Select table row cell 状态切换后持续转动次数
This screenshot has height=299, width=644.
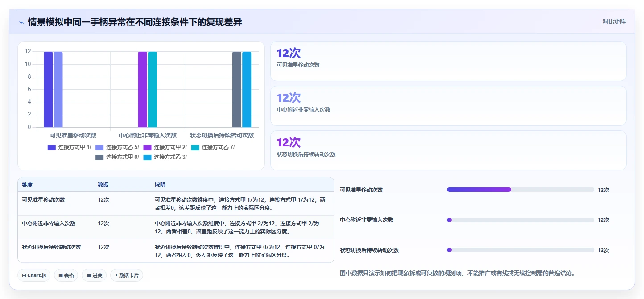(51, 247)
